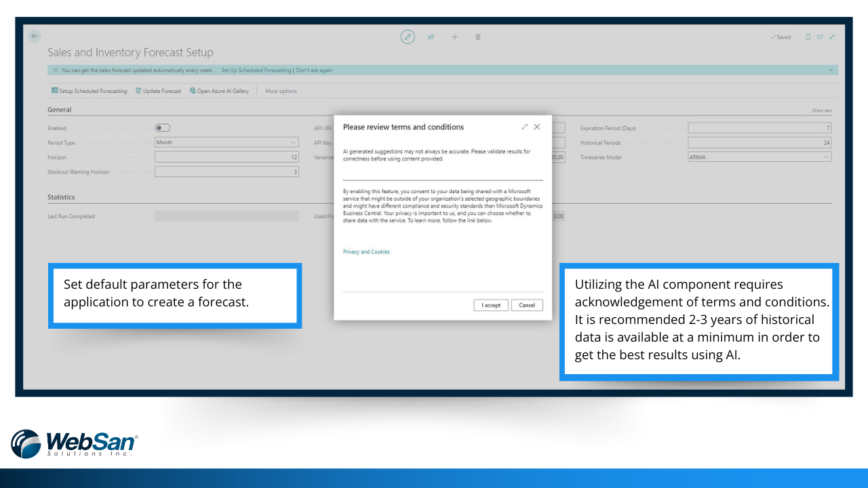Click the General section heading
Viewport: 868px width, 488px height.
tap(59, 110)
